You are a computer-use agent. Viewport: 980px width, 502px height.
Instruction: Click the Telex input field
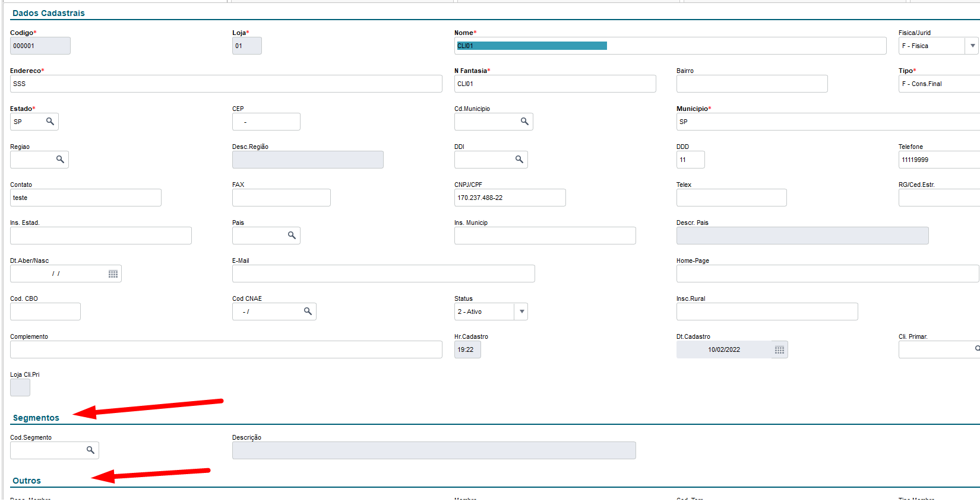point(731,198)
